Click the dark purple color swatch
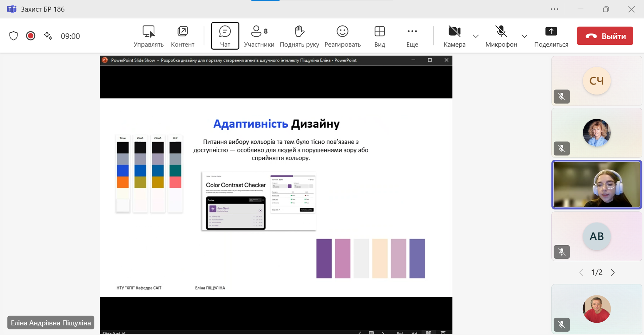Screen dimensions: 644x335 click(324, 258)
